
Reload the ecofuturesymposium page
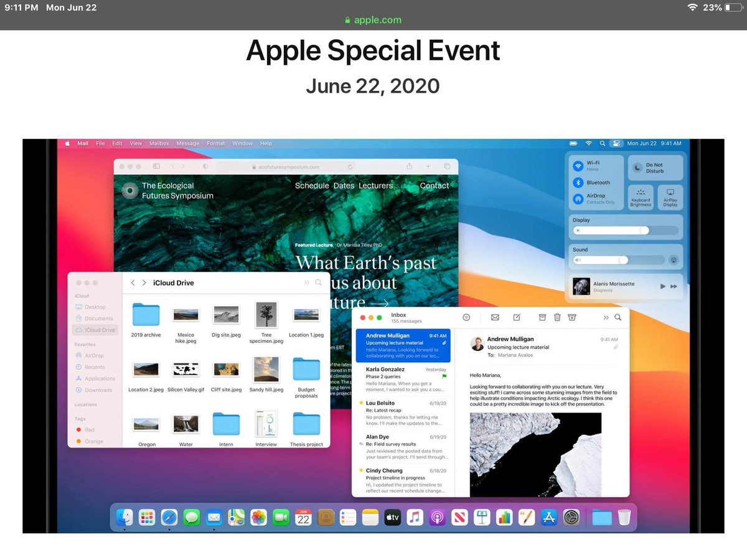(350, 167)
